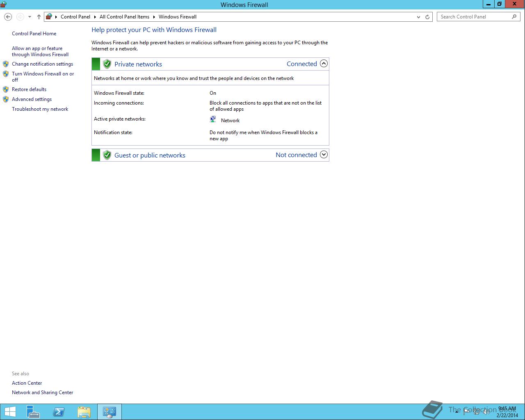Image resolution: width=525 pixels, height=420 pixels.
Task: Open Network and Sharing Center link
Action: point(42,393)
